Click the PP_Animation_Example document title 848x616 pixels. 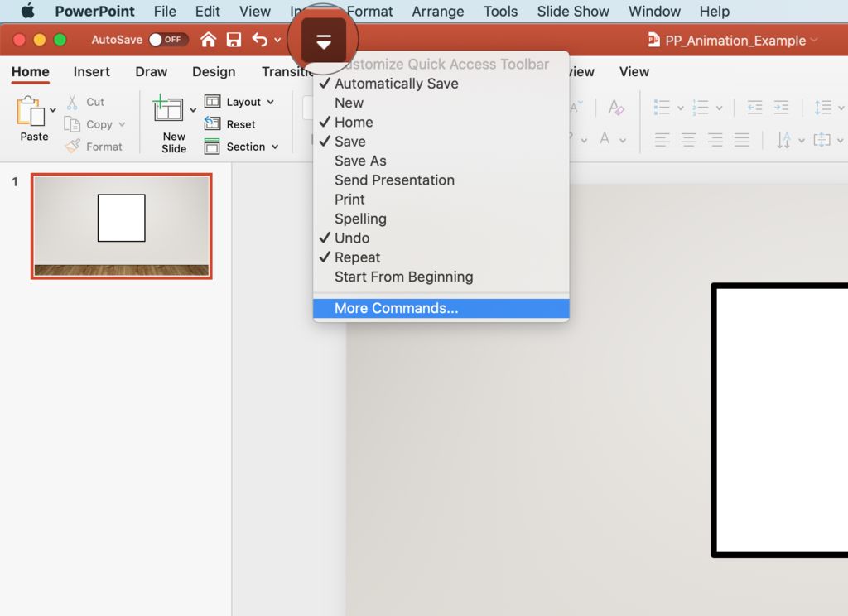tap(735, 41)
